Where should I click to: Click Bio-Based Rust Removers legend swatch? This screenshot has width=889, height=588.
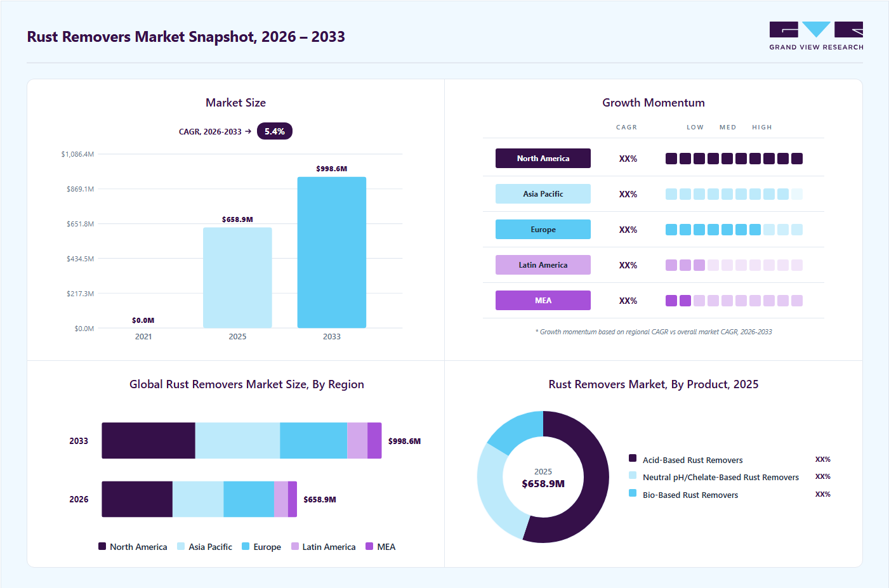[633, 493]
